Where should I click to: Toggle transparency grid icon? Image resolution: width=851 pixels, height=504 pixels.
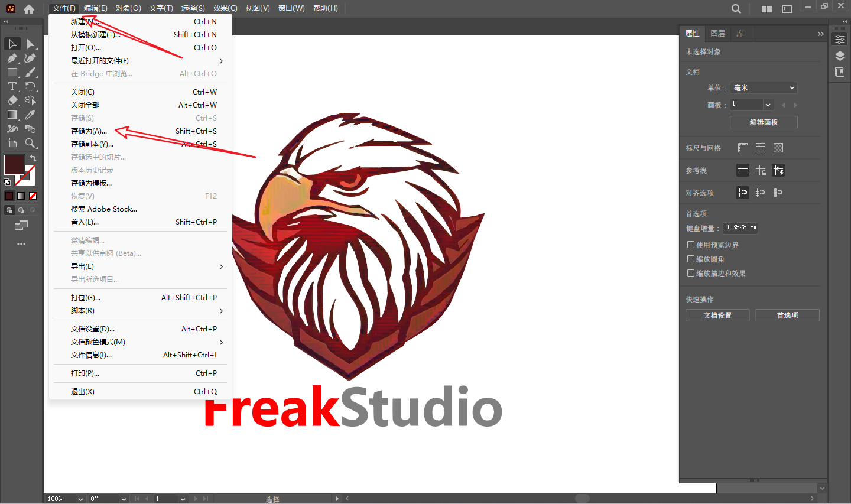(x=778, y=148)
